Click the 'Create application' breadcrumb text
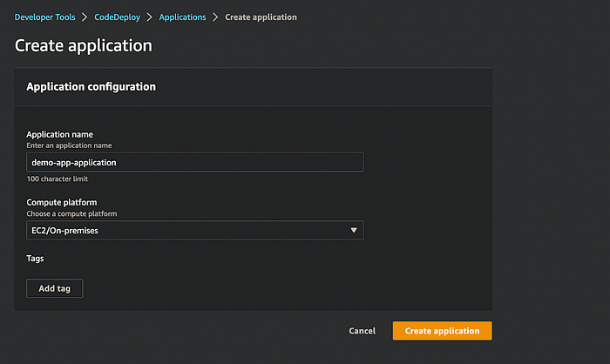Viewport: 610px width, 364px height. click(261, 17)
